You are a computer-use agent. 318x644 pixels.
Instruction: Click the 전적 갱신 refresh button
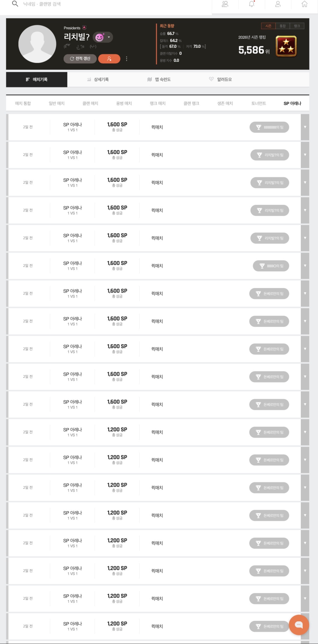point(80,59)
